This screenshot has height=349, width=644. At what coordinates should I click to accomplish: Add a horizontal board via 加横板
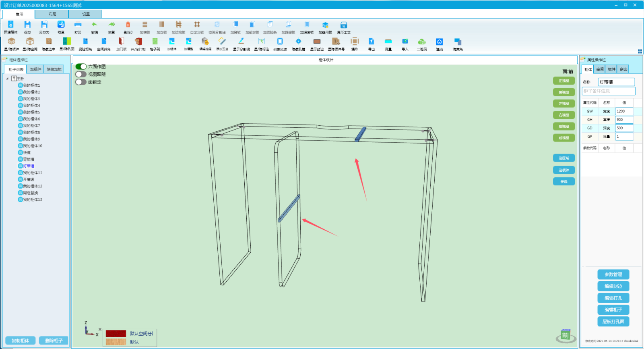click(x=145, y=25)
